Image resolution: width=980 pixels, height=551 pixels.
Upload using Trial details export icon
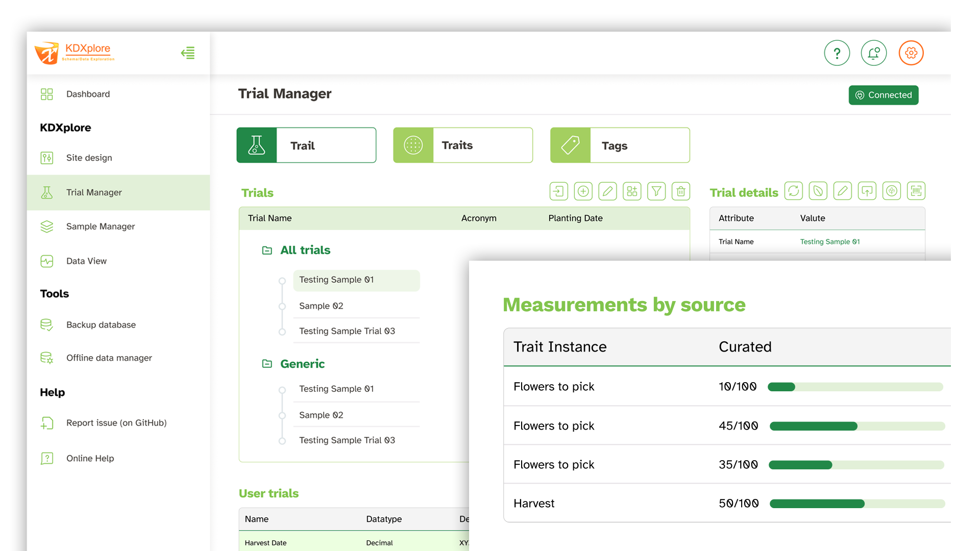coord(867,191)
